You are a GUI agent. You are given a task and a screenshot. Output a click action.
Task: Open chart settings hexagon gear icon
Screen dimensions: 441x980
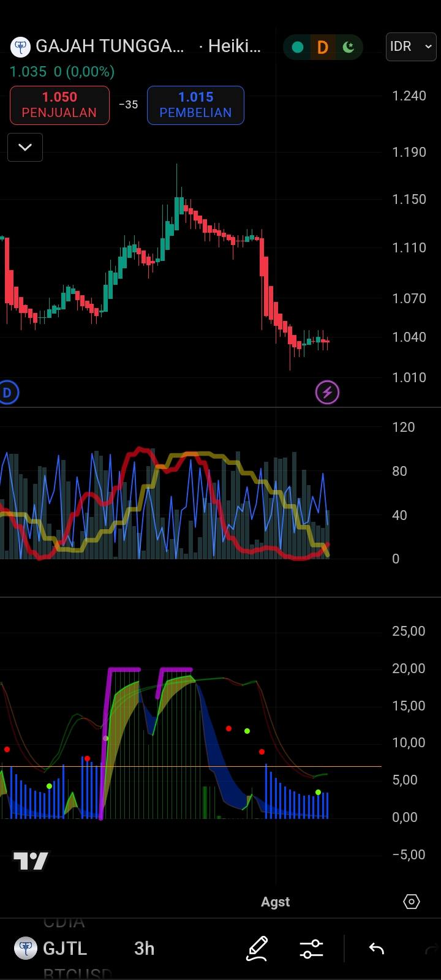[412, 902]
